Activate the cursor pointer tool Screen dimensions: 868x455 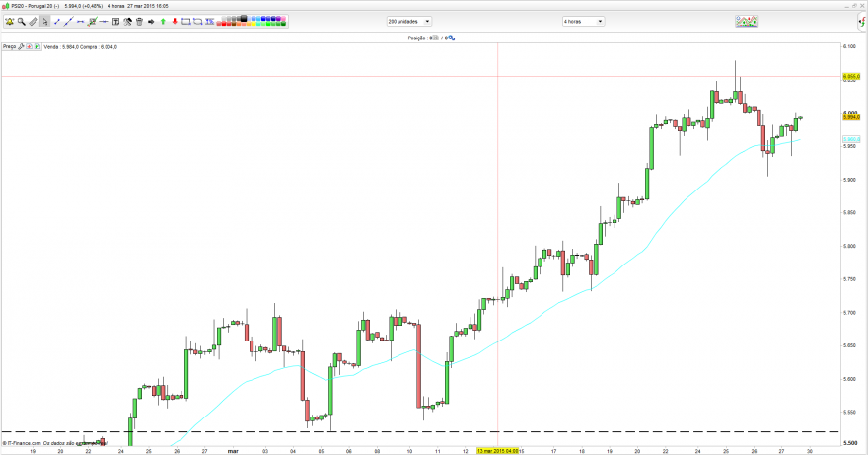[44, 22]
